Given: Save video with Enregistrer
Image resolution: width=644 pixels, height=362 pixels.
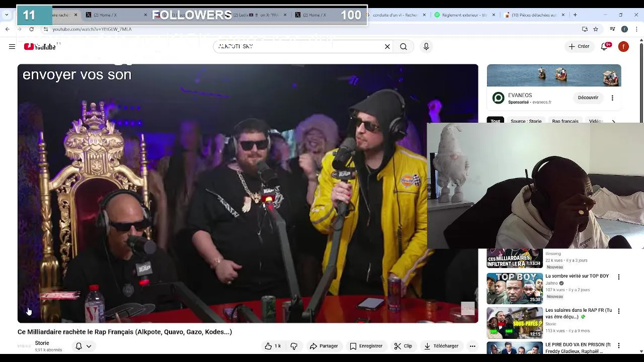Looking at the screenshot, I should pos(366,346).
